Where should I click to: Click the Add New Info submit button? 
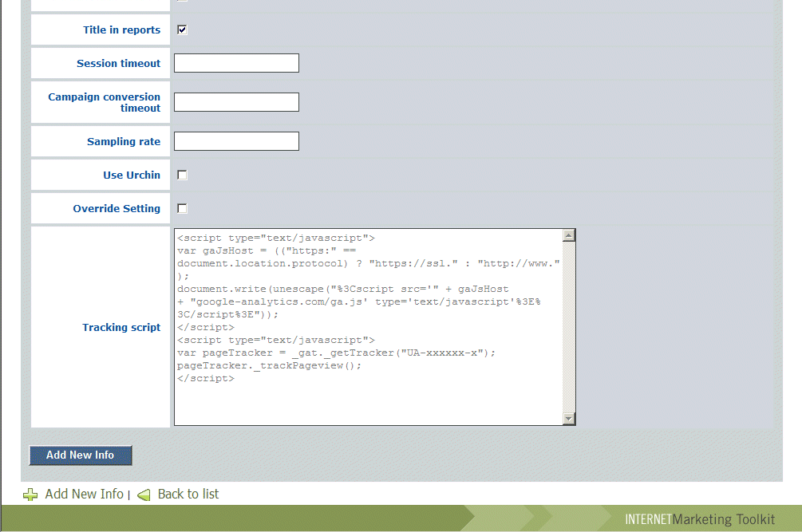pyautogui.click(x=81, y=455)
